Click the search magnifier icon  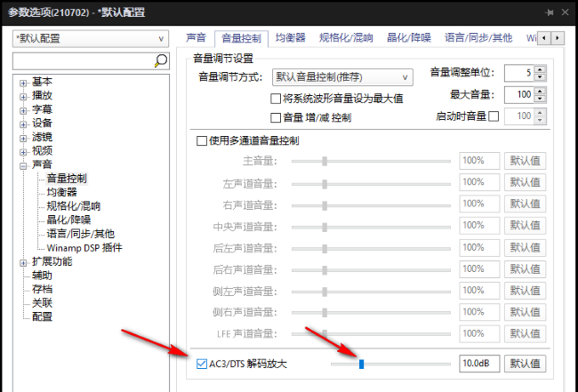(161, 60)
